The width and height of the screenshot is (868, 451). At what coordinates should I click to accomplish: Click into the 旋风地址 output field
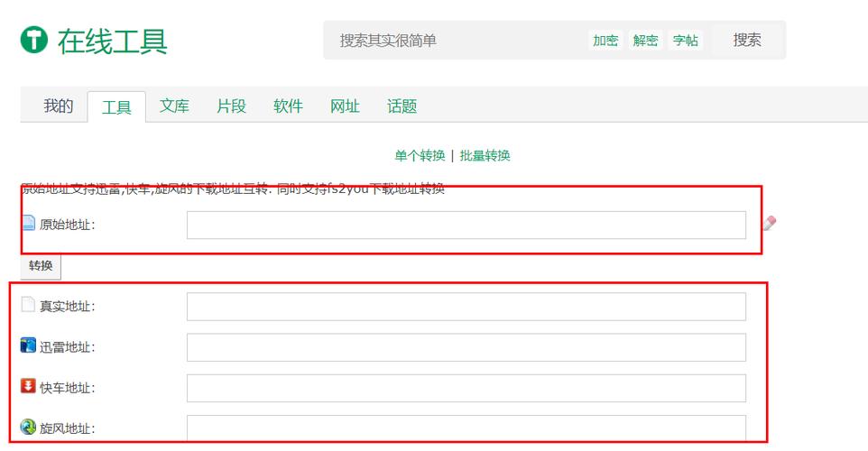point(466,428)
